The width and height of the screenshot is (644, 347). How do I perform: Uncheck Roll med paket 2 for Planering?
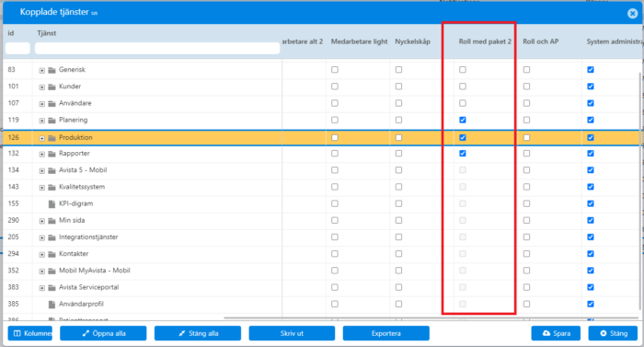coord(463,120)
